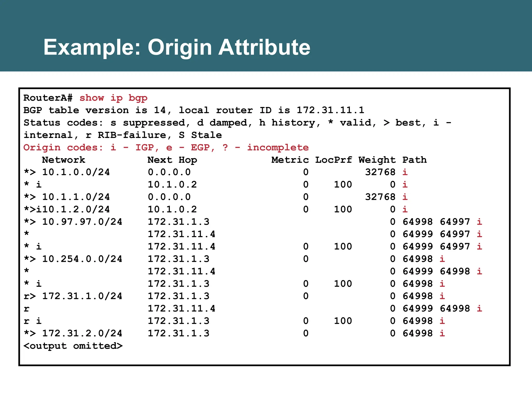
Task: Click next hop '10.1.0.2' in the 10.1.2.0/24 row
Action: coord(172,210)
